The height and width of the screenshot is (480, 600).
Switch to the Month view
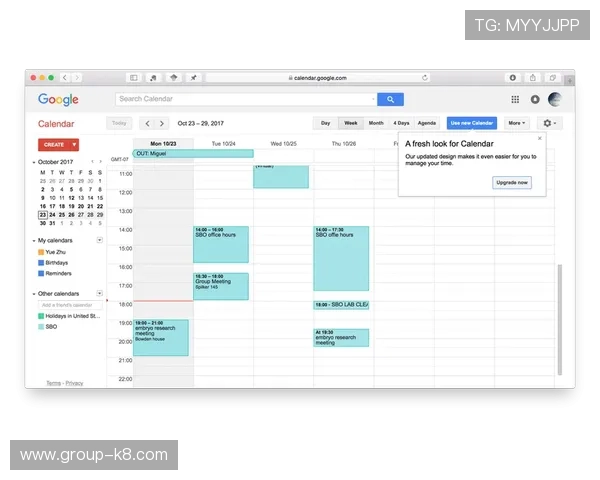click(x=376, y=123)
